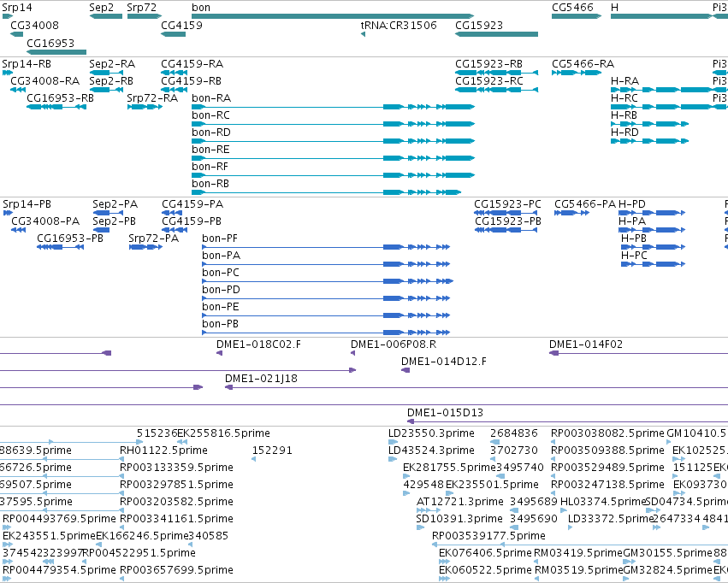
Task: Select the H-RA transcript label
Action: pos(625,81)
